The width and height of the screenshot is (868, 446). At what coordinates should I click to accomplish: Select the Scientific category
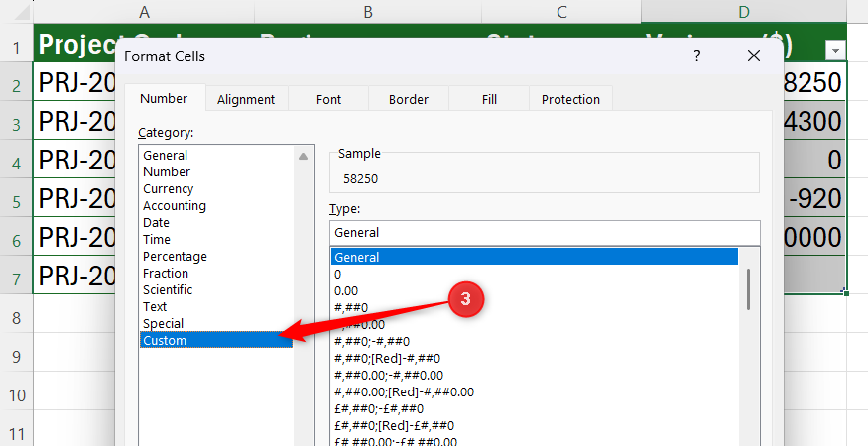click(x=216, y=290)
